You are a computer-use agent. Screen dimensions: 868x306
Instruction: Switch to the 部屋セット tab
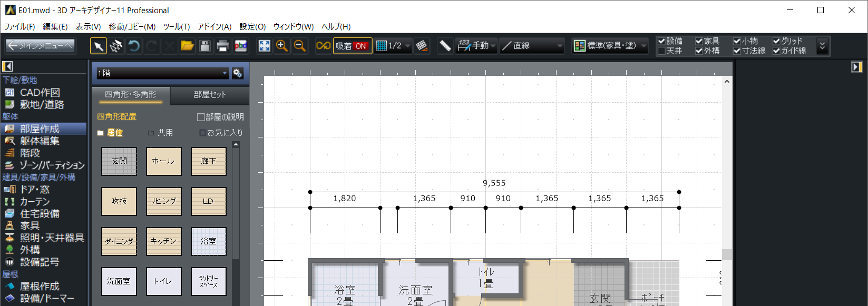point(210,95)
